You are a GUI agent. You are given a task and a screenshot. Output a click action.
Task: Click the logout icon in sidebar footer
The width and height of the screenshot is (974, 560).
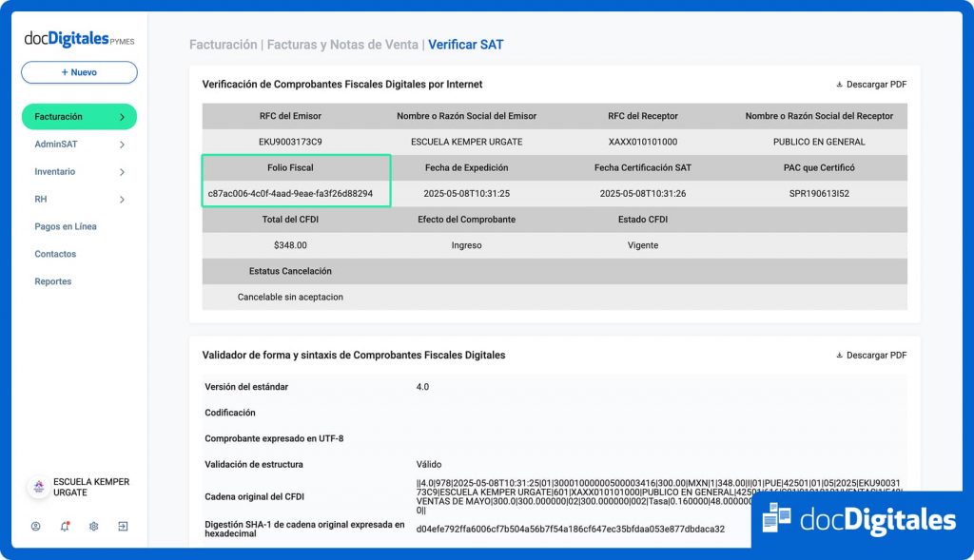pos(123,527)
